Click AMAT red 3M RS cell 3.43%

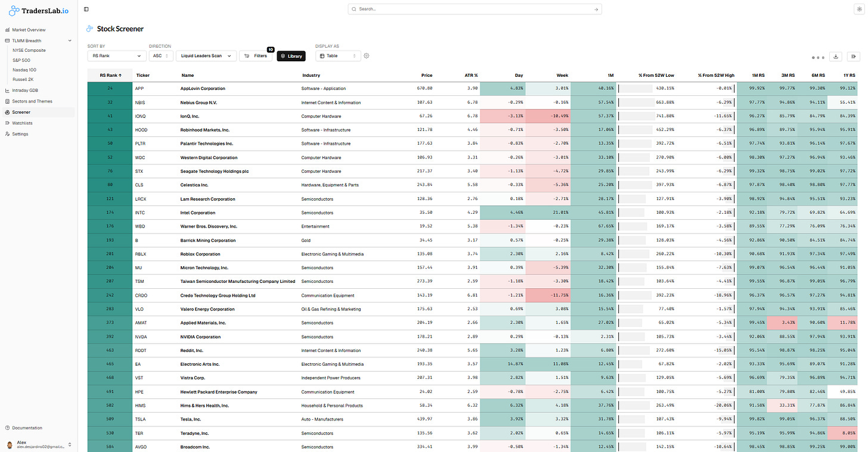click(x=782, y=323)
